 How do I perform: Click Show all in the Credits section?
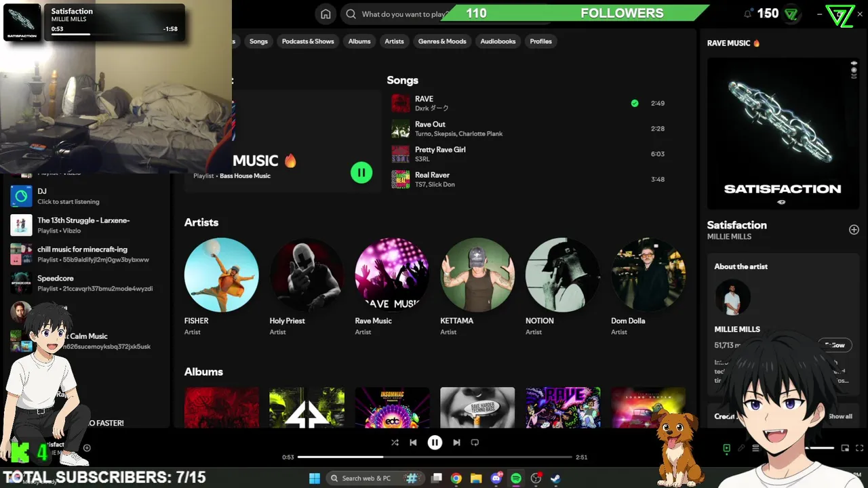(840, 416)
